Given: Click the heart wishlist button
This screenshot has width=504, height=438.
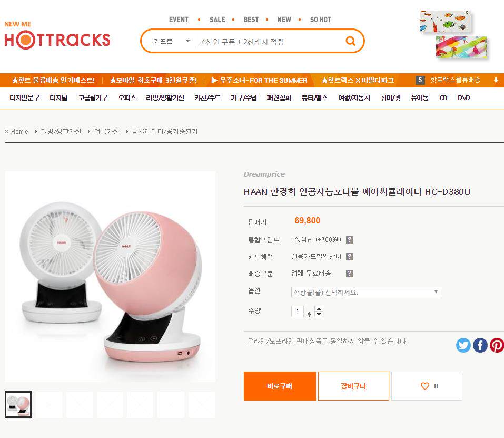Looking at the screenshot, I should pyautogui.click(x=427, y=386).
